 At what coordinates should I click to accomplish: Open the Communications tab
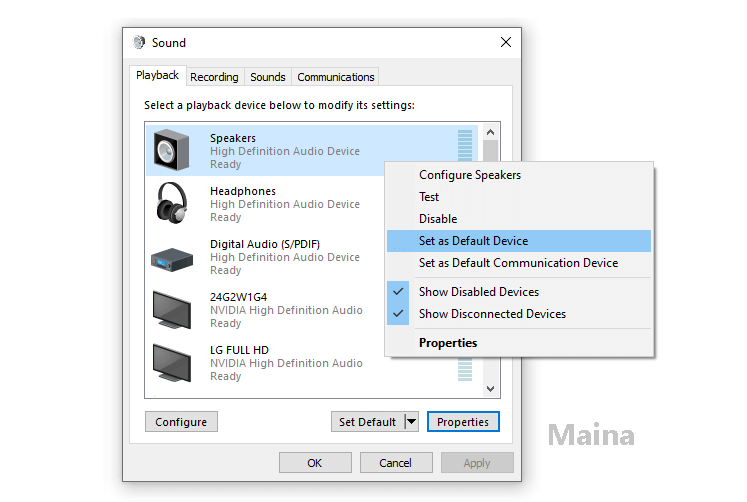click(335, 77)
